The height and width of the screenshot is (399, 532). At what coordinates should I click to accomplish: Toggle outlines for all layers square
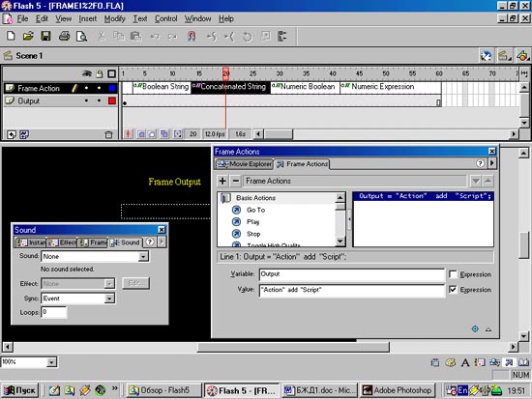point(111,73)
